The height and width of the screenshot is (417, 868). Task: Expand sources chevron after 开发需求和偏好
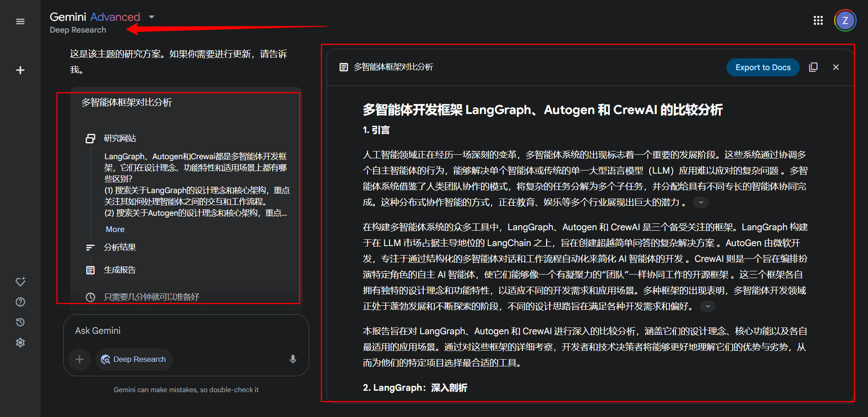pos(708,307)
